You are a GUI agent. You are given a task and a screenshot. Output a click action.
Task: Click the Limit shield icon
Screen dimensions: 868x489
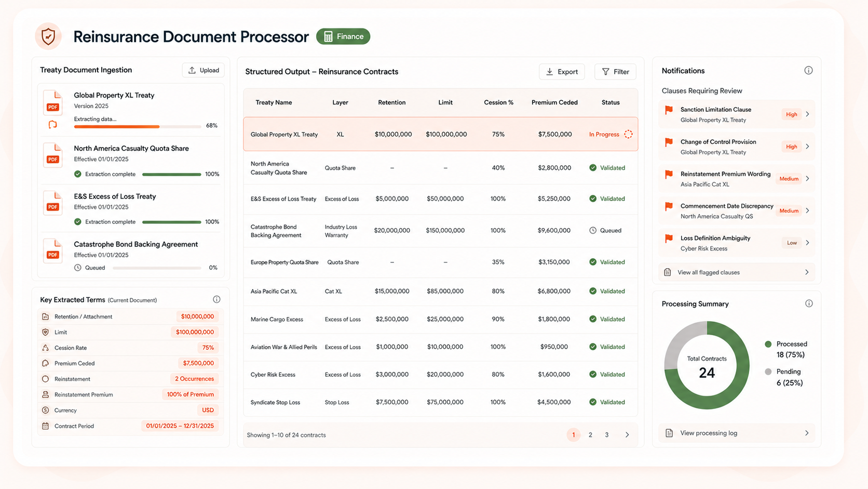click(x=46, y=332)
